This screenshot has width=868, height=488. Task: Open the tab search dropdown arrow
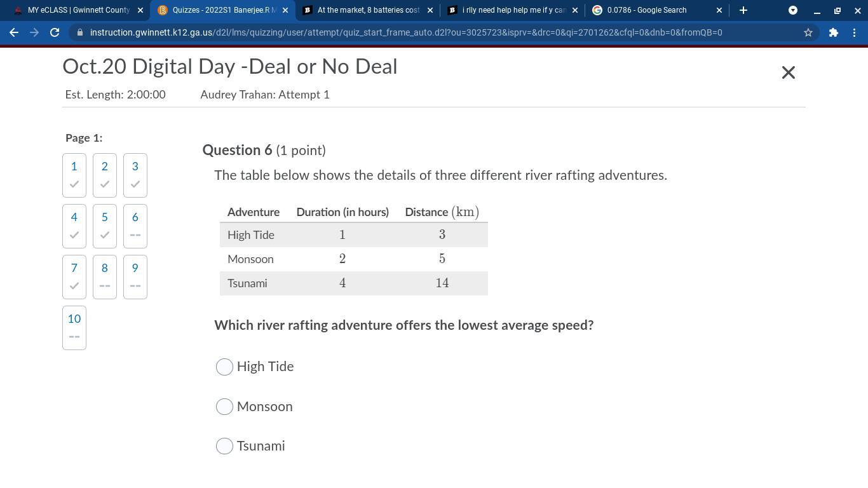point(792,10)
